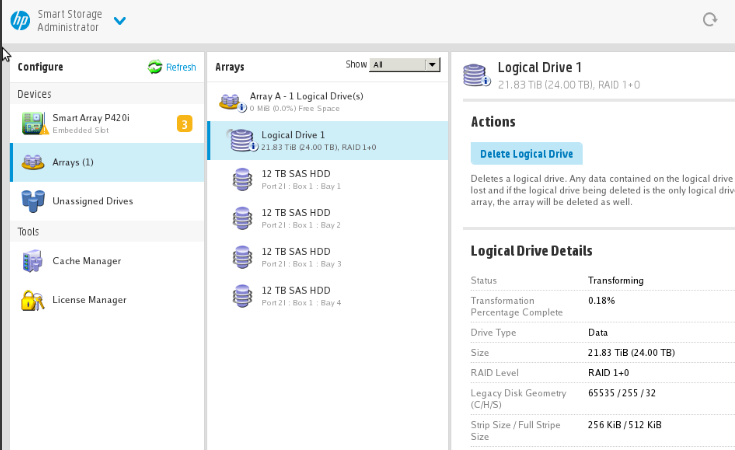Click the Transforming status value
The height and width of the screenshot is (450, 735).
[x=615, y=280]
